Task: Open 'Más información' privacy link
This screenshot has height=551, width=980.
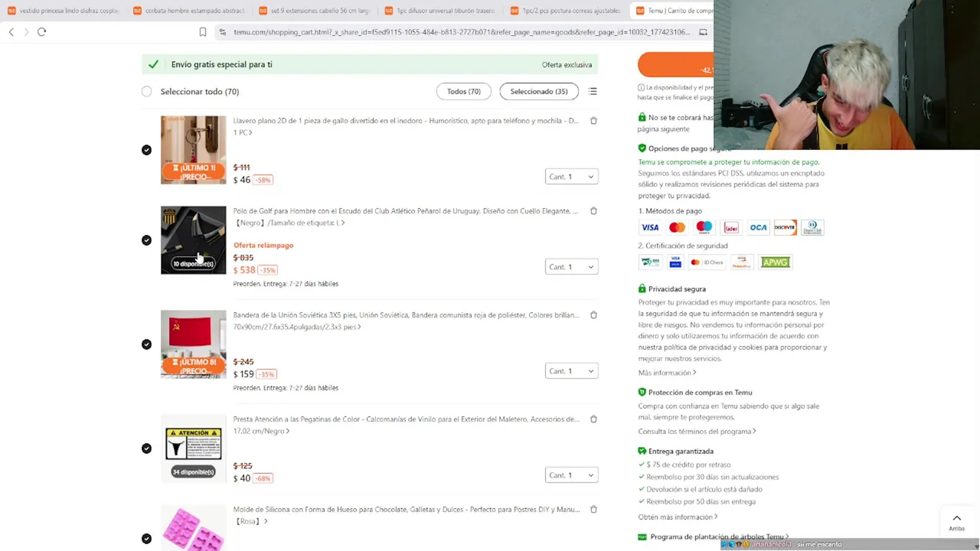Action: (x=667, y=373)
